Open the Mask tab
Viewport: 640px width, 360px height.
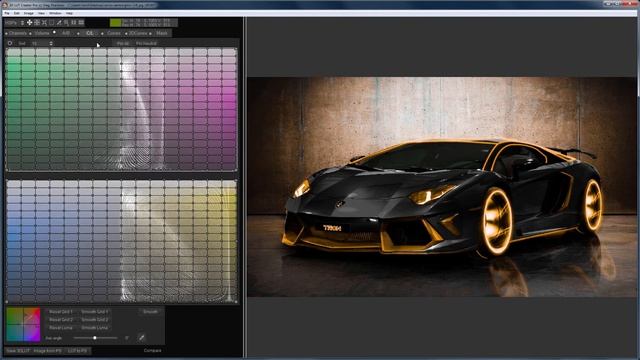(162, 33)
